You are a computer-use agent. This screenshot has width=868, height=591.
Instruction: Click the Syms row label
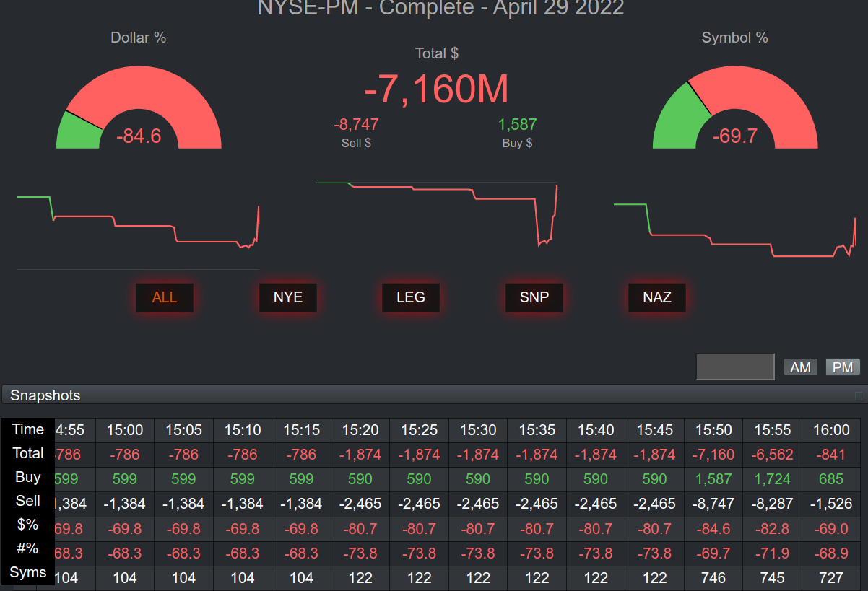pyautogui.click(x=28, y=572)
